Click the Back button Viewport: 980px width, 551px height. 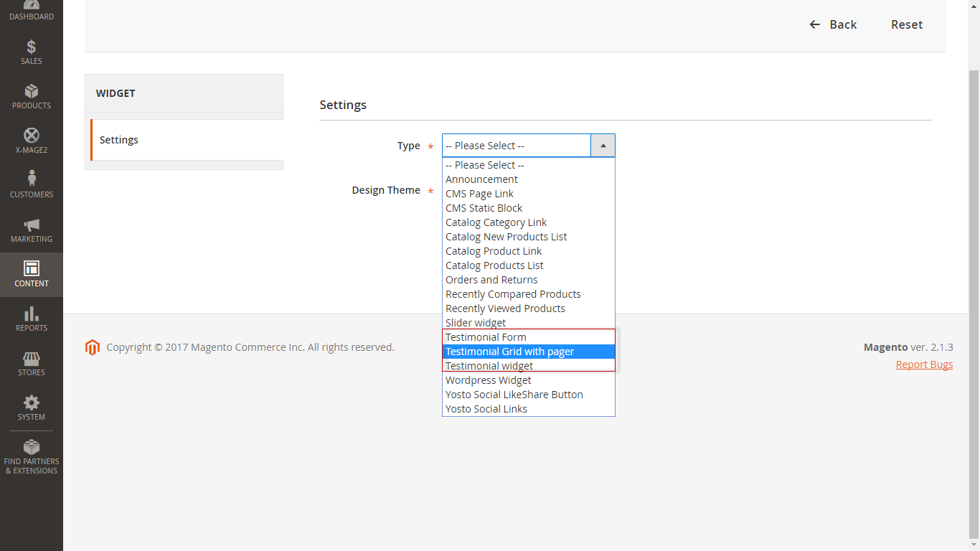[x=833, y=24]
